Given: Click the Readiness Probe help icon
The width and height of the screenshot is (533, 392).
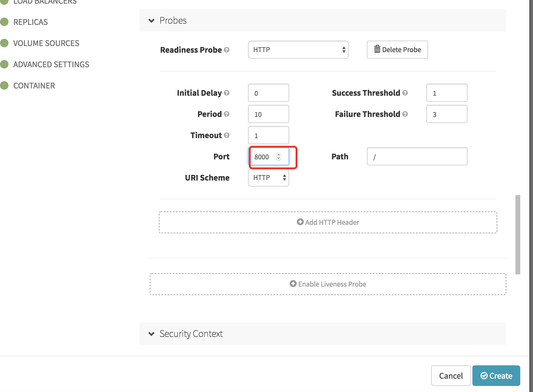Looking at the screenshot, I should point(226,50).
